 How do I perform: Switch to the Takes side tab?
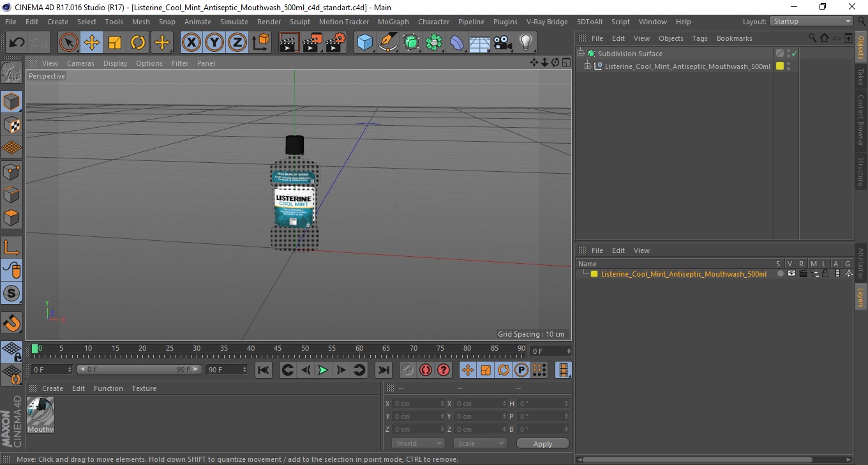pos(861,77)
